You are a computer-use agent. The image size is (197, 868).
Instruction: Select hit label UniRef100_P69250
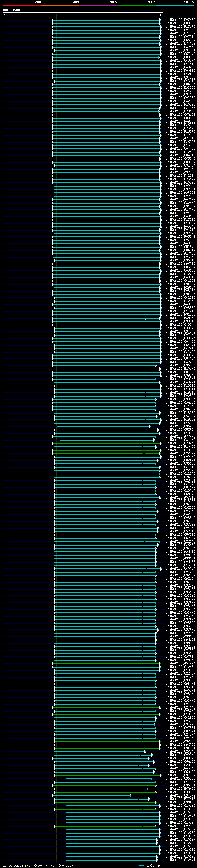click(180, 121)
